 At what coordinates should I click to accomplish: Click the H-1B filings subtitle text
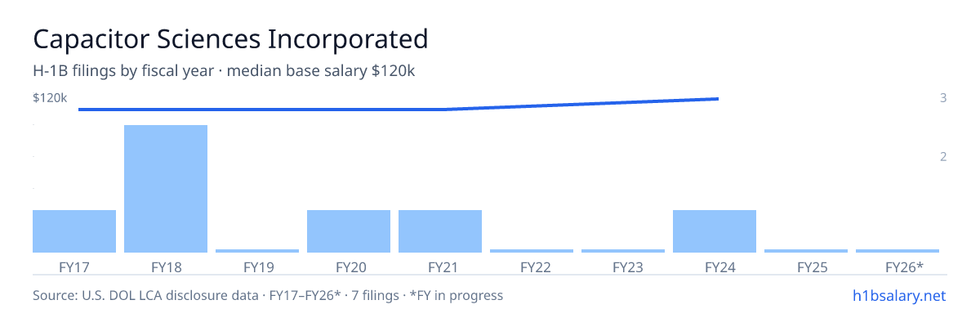tap(224, 71)
